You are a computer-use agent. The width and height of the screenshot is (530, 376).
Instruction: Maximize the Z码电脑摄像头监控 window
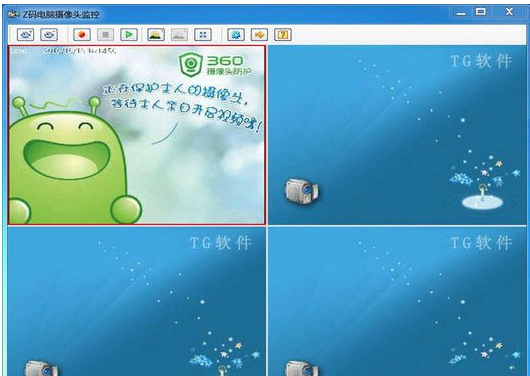pos(481,12)
